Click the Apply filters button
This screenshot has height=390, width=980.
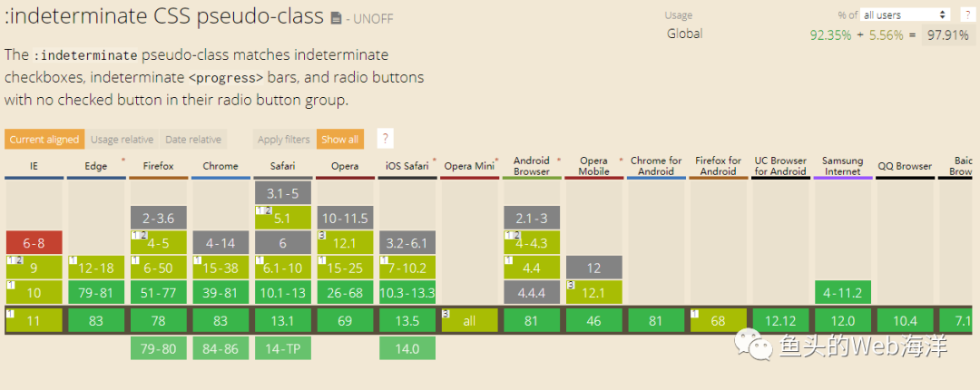283,140
